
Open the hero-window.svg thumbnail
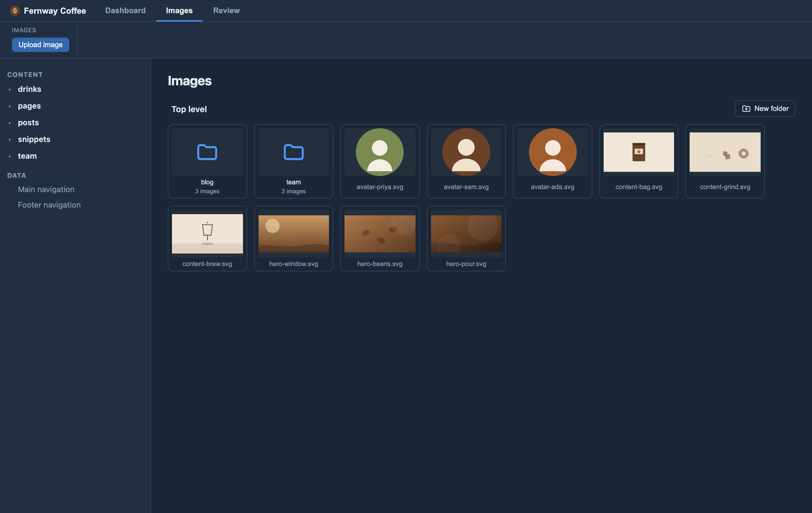[293, 234]
